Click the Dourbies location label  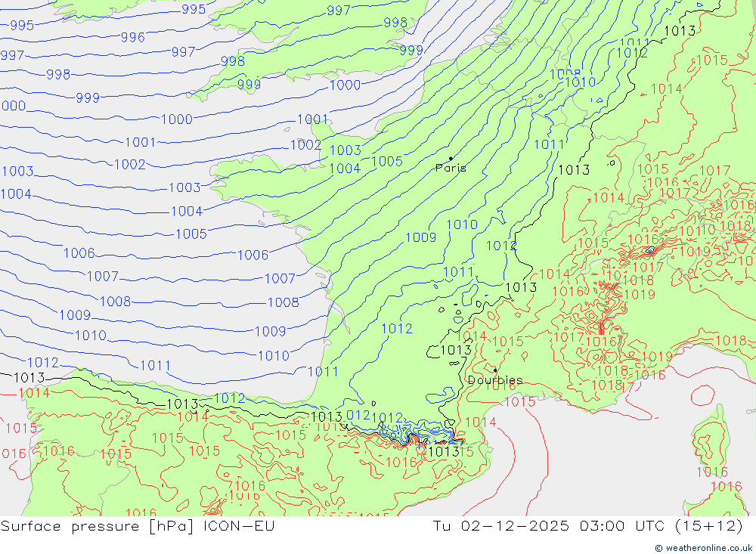[x=495, y=380]
